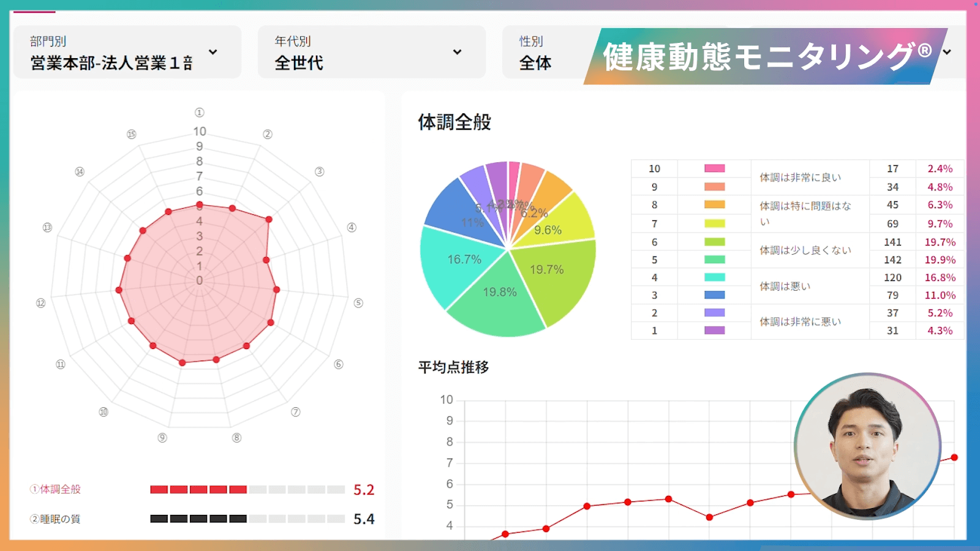The image size is (980, 551).
Task: Select the ⑤ axis marker on radar chart
Action: click(358, 303)
